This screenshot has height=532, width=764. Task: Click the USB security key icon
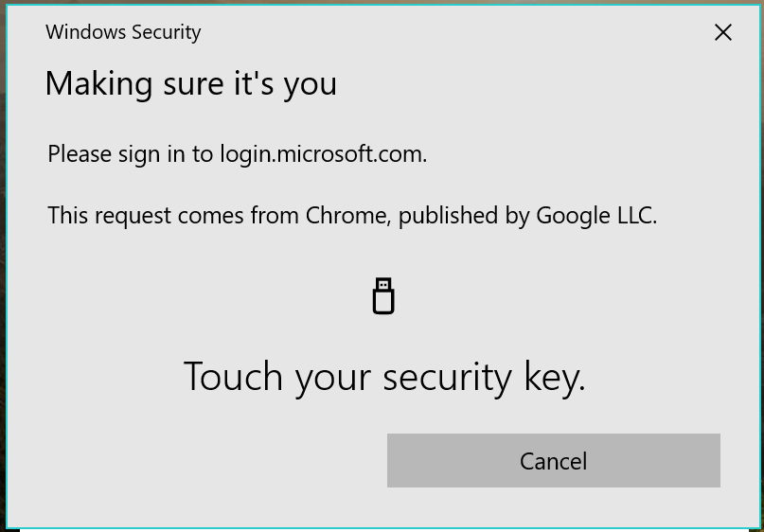383,296
